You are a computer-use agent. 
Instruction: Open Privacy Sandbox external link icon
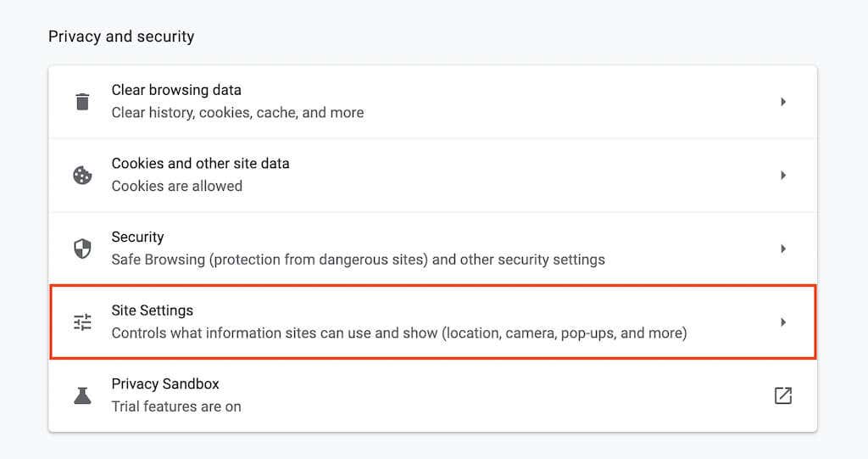783,395
